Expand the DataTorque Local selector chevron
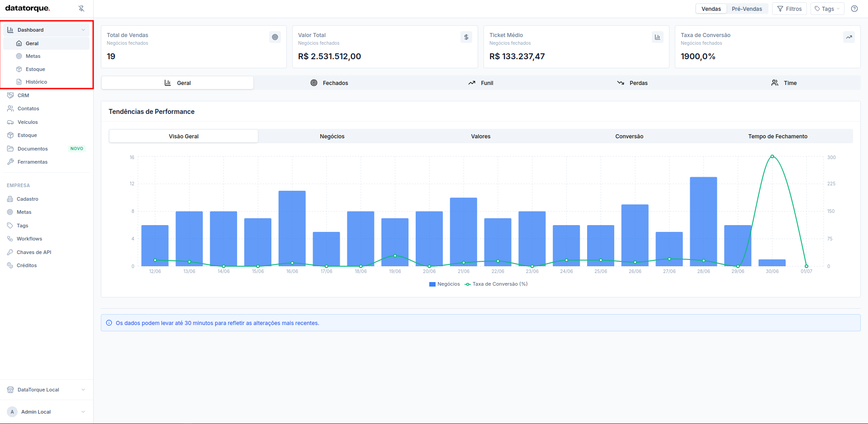The height and width of the screenshot is (424, 868). [83, 390]
